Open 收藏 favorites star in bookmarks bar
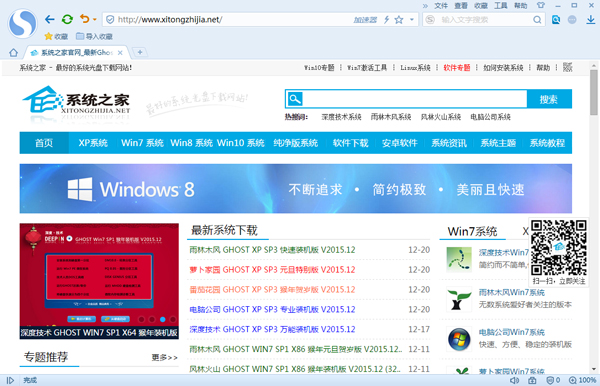Image resolution: width=600 pixels, height=386 pixels. (x=56, y=36)
